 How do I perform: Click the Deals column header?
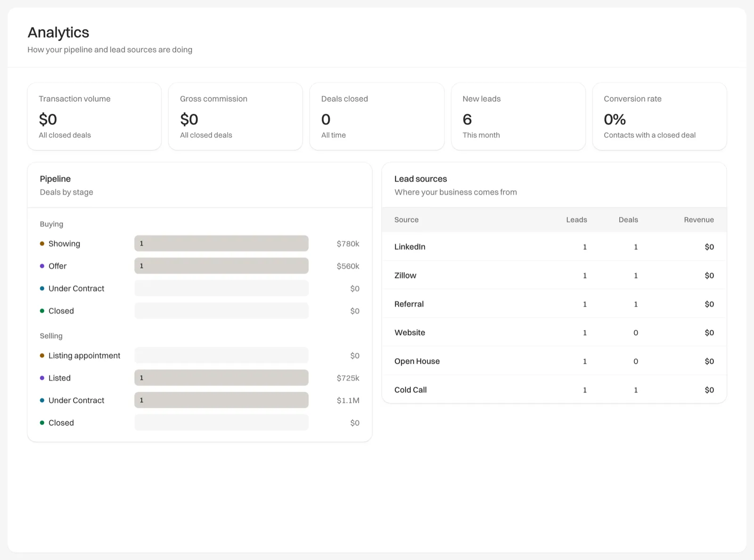click(x=628, y=220)
